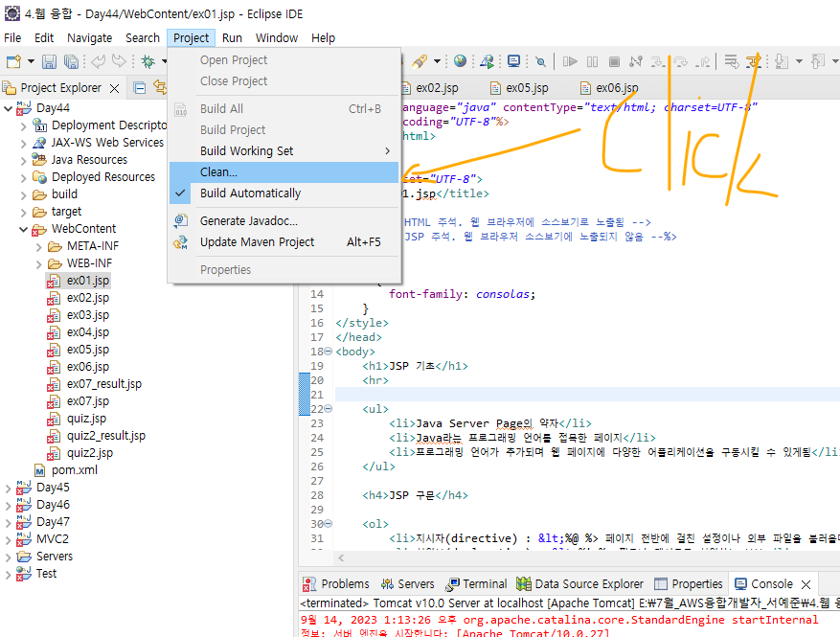This screenshot has width=840, height=637.
Task: Click the Step Into icon
Action: point(658,61)
